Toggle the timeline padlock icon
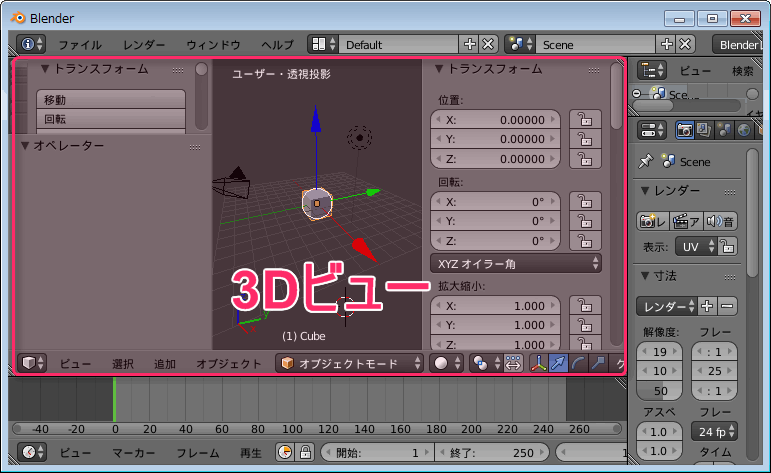Image resolution: width=771 pixels, height=473 pixels. pyautogui.click(x=305, y=452)
